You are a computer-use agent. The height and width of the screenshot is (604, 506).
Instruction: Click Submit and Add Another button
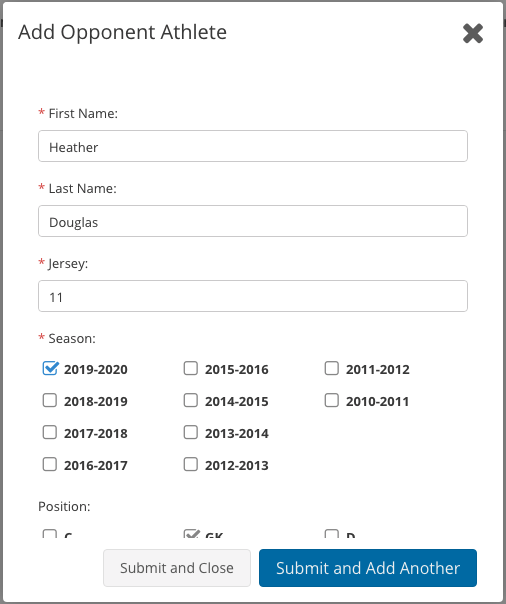(368, 568)
